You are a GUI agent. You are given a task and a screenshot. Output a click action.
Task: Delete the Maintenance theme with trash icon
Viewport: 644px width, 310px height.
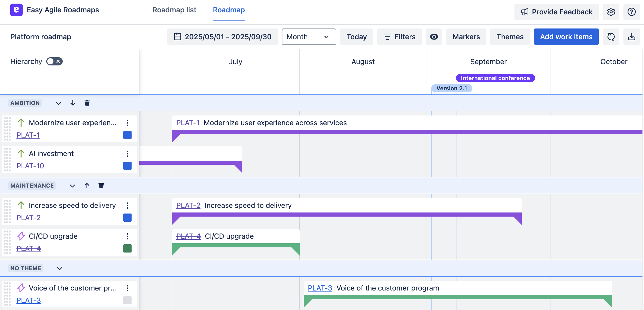[101, 186]
